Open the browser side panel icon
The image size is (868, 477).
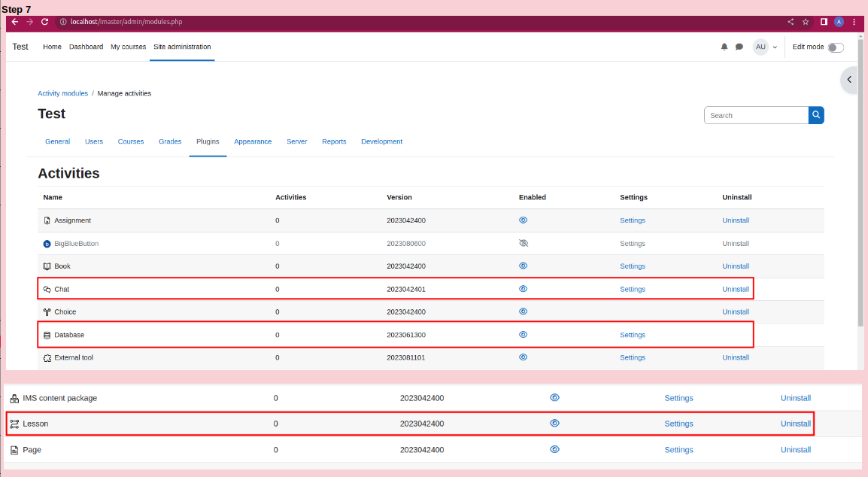824,22
